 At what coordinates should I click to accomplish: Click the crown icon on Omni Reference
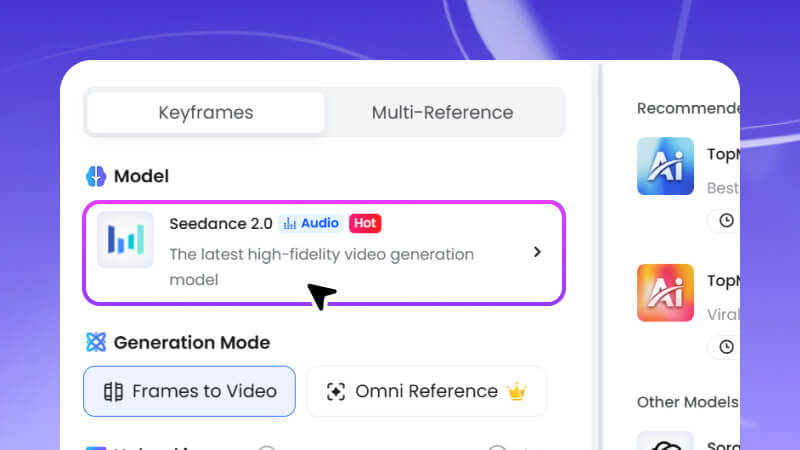click(517, 391)
